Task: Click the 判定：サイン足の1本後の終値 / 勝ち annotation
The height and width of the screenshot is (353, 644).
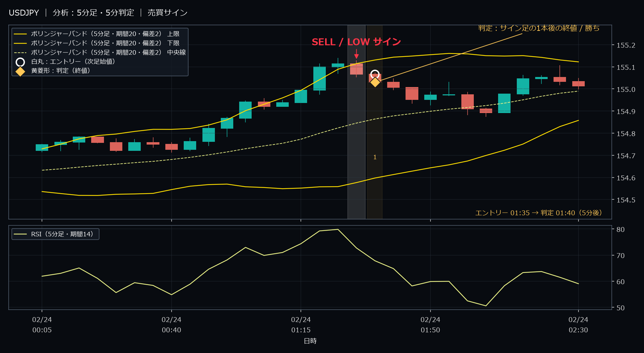Action: pos(539,28)
